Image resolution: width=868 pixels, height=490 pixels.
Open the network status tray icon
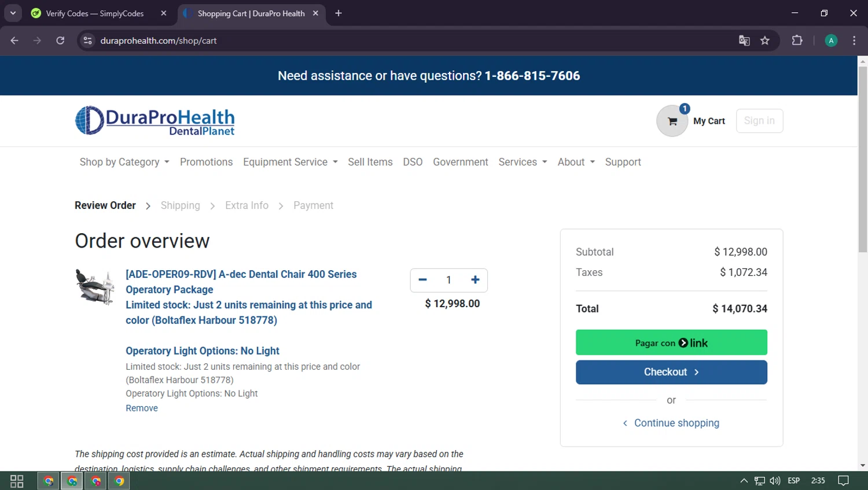759,481
